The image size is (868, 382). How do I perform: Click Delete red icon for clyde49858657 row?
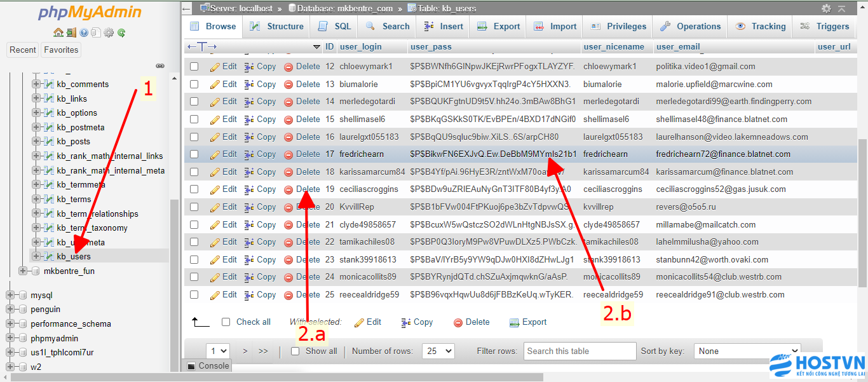(288, 225)
